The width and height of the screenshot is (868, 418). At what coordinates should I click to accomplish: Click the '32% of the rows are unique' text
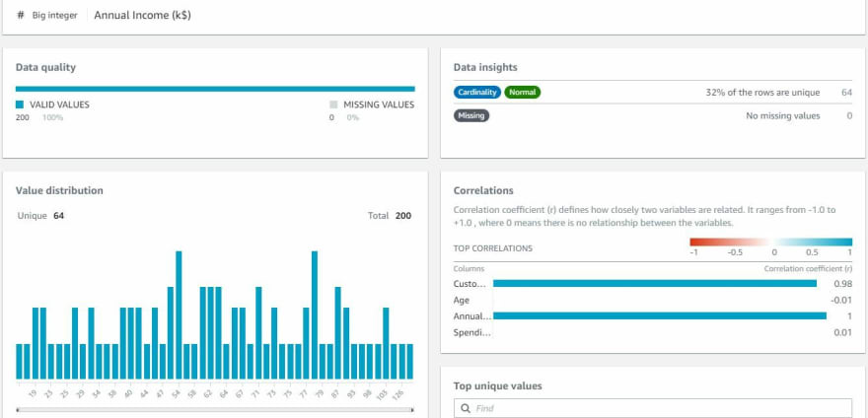pyautogui.click(x=762, y=93)
